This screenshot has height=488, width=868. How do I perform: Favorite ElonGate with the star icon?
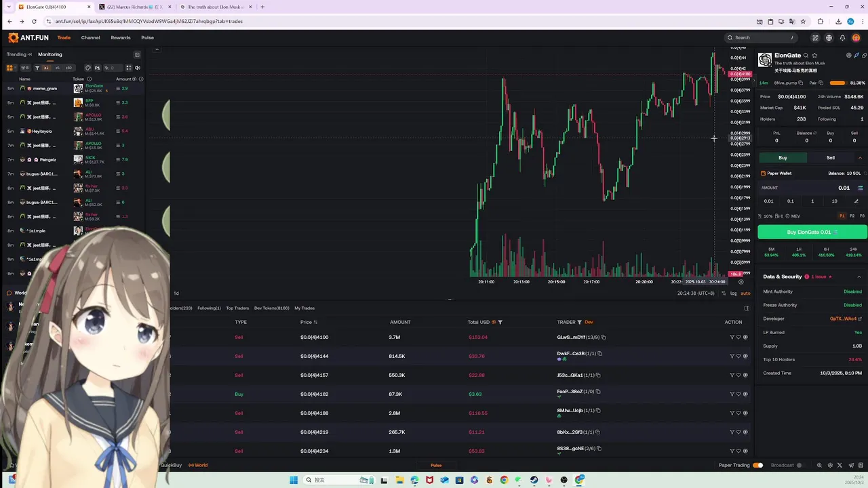pyautogui.click(x=814, y=56)
